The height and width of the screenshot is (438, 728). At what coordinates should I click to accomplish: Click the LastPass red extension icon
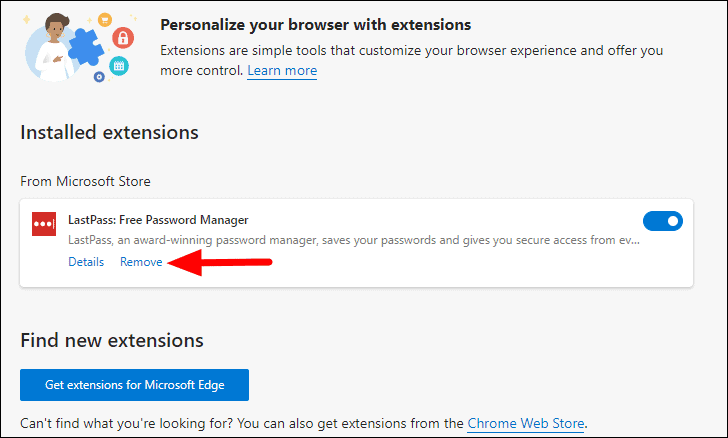coord(43,224)
